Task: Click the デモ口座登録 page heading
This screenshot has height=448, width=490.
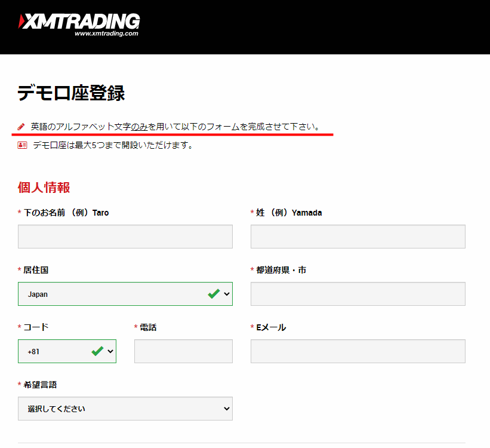Action: (71, 93)
